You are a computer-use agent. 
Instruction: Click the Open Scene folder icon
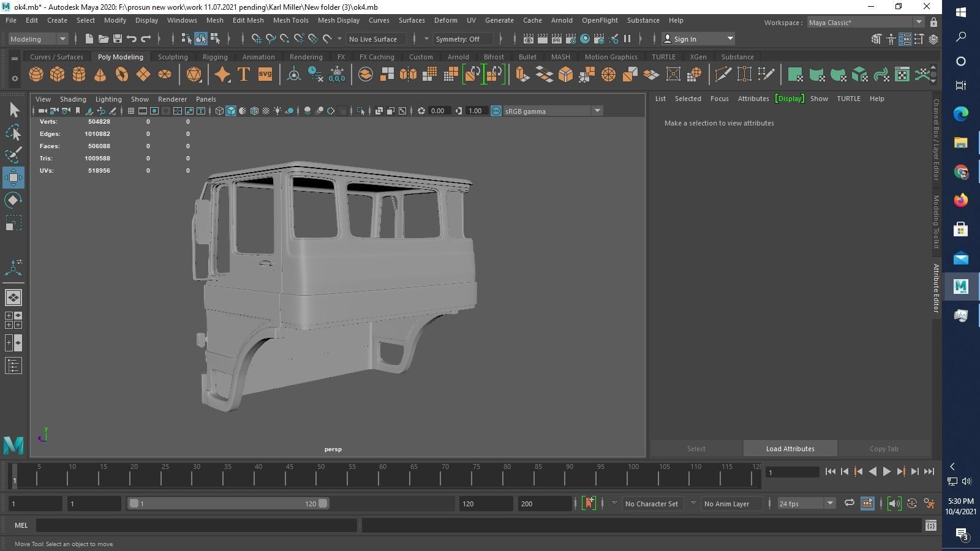pyautogui.click(x=104, y=39)
